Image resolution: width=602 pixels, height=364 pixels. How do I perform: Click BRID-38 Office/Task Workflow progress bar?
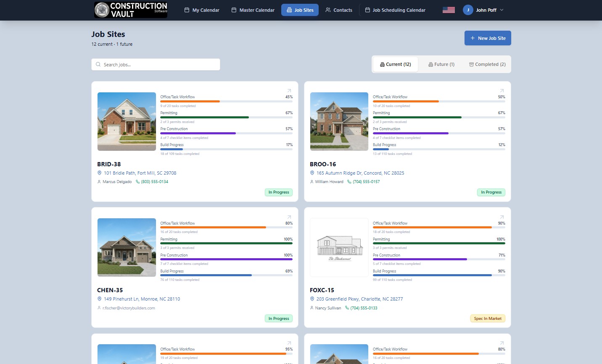226,101
